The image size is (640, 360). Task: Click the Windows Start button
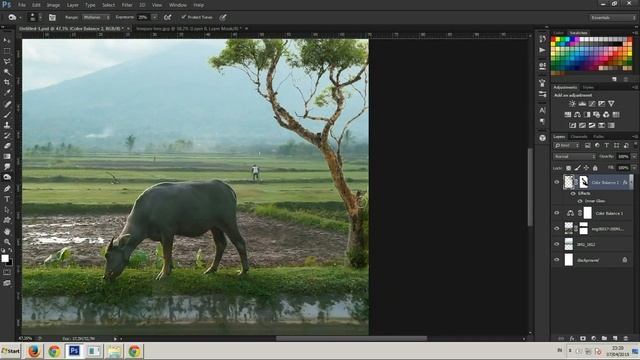(11, 351)
